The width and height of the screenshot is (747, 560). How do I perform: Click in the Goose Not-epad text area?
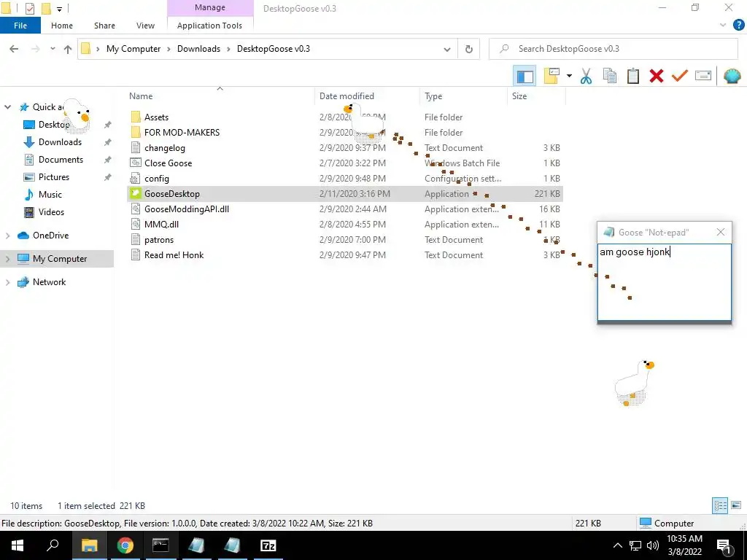click(x=664, y=282)
